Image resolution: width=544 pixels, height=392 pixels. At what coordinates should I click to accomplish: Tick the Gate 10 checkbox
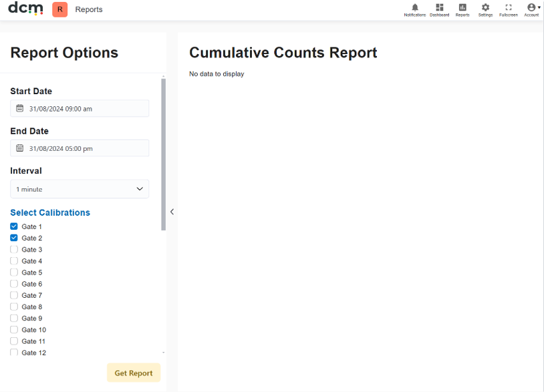pos(14,329)
